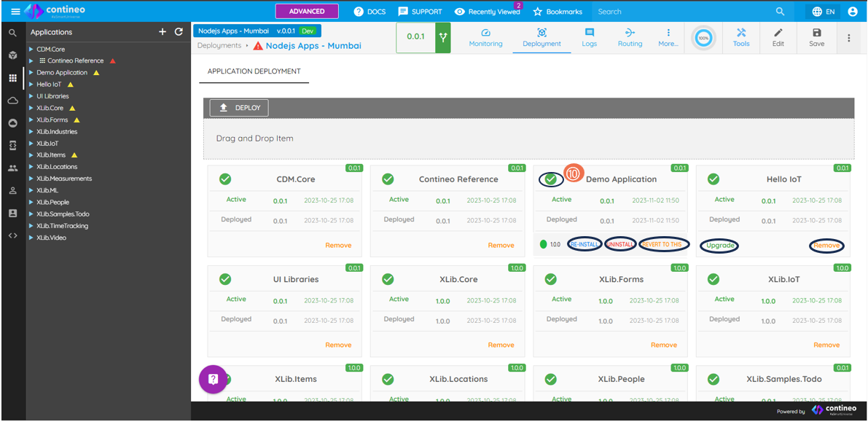
Task: Click the user account avatar icon
Action: (x=852, y=12)
